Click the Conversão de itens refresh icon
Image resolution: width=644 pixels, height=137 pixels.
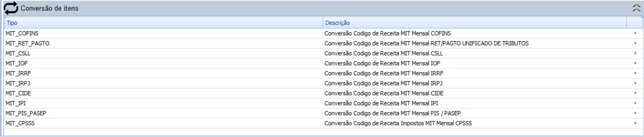click(x=11, y=8)
